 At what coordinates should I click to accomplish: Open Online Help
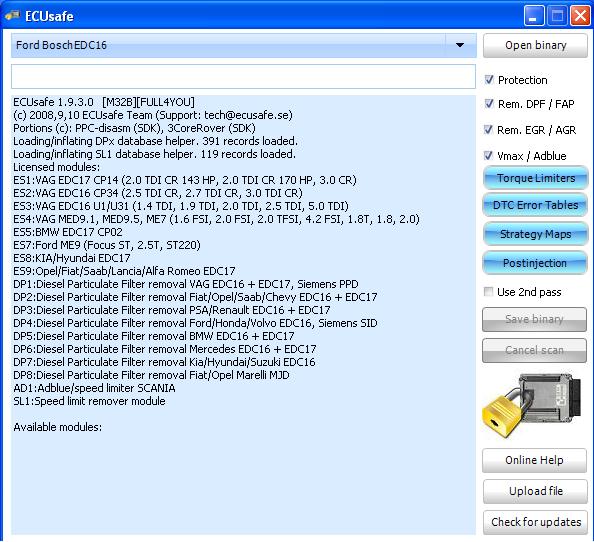click(535, 460)
